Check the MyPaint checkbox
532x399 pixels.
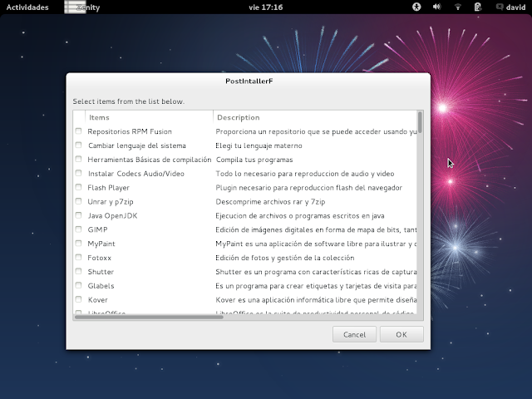78,244
